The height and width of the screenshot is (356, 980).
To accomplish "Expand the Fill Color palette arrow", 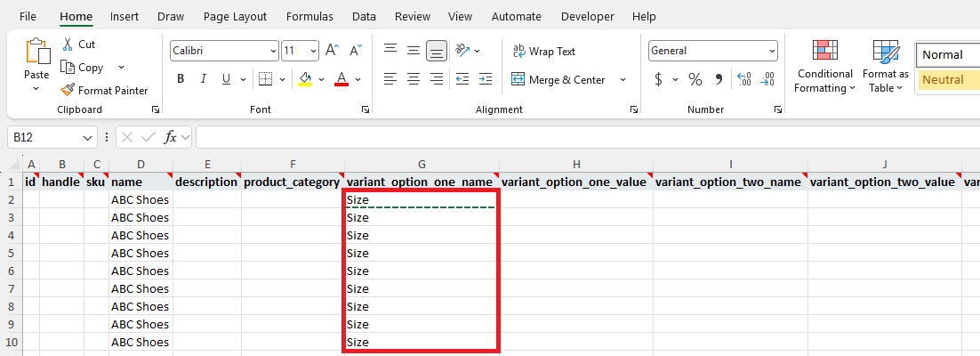I will pyautogui.click(x=321, y=79).
